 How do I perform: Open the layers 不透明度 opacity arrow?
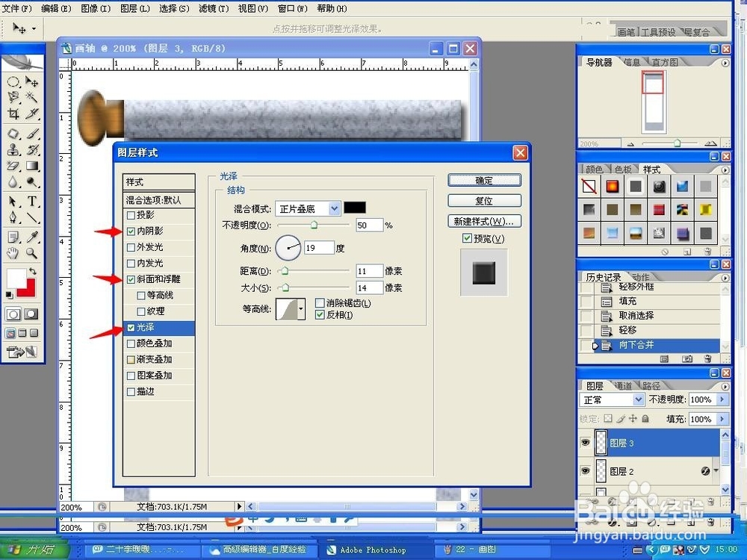(722, 399)
